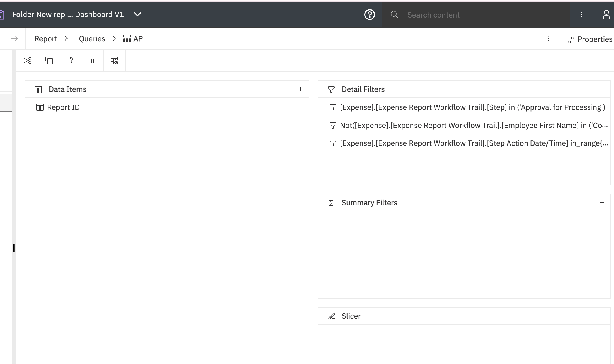Click the Report ID column icon

click(x=40, y=107)
